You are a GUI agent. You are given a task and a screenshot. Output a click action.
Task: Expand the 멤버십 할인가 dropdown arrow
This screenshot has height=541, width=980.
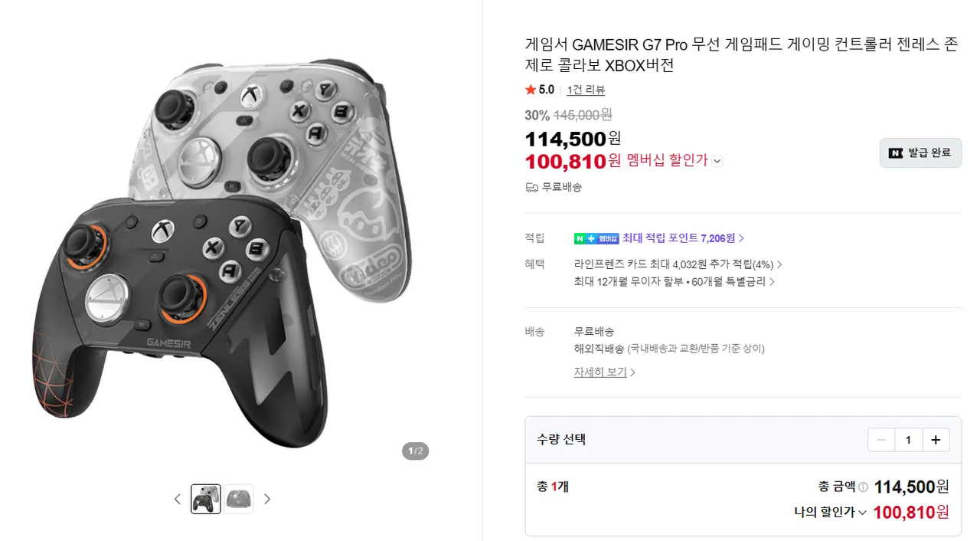coord(717,161)
